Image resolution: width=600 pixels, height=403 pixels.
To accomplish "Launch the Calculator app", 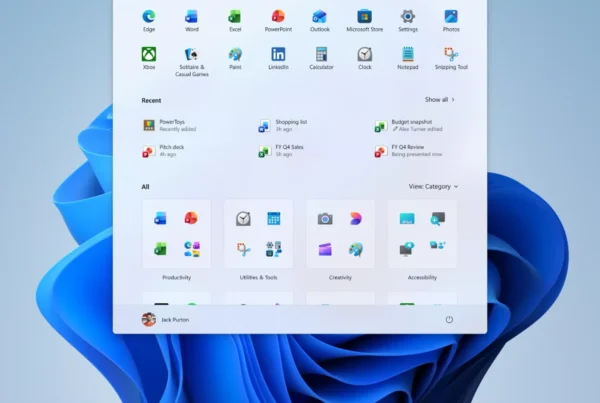I will tap(321, 58).
